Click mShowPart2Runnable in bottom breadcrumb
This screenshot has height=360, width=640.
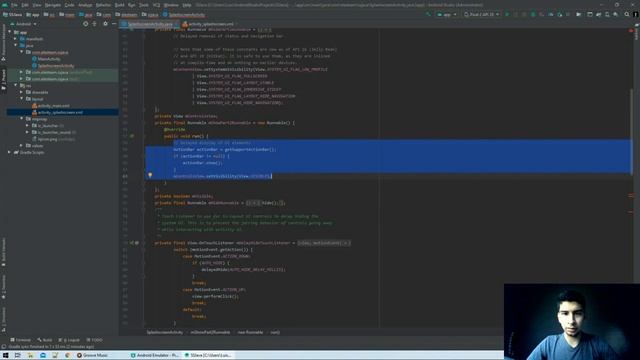(x=210, y=332)
